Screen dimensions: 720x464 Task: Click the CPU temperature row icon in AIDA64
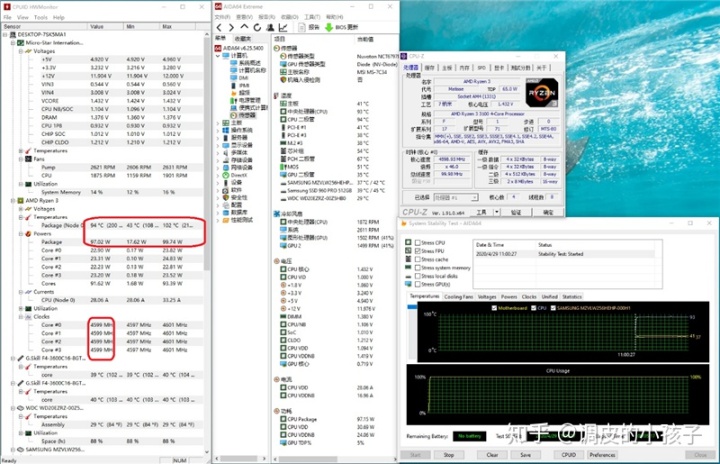283,112
